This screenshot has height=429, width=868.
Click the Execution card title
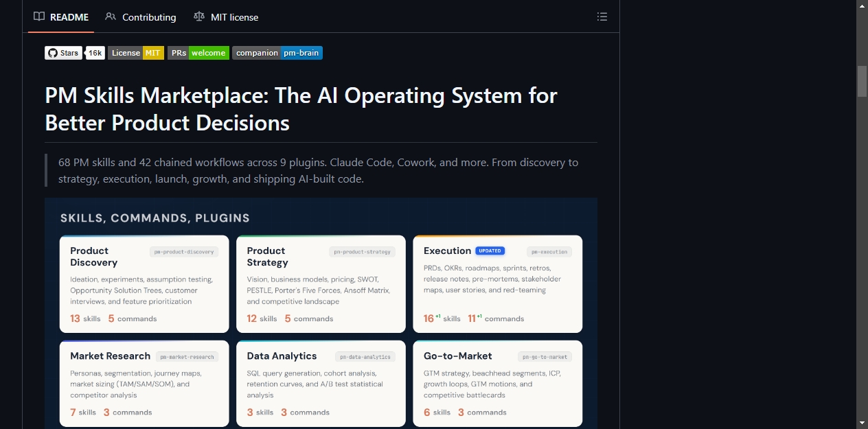(x=447, y=251)
